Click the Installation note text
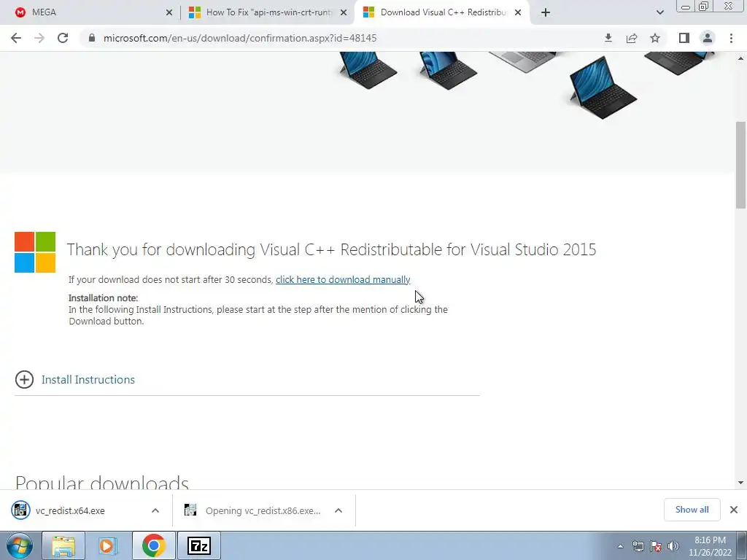747x560 pixels. coord(104,298)
